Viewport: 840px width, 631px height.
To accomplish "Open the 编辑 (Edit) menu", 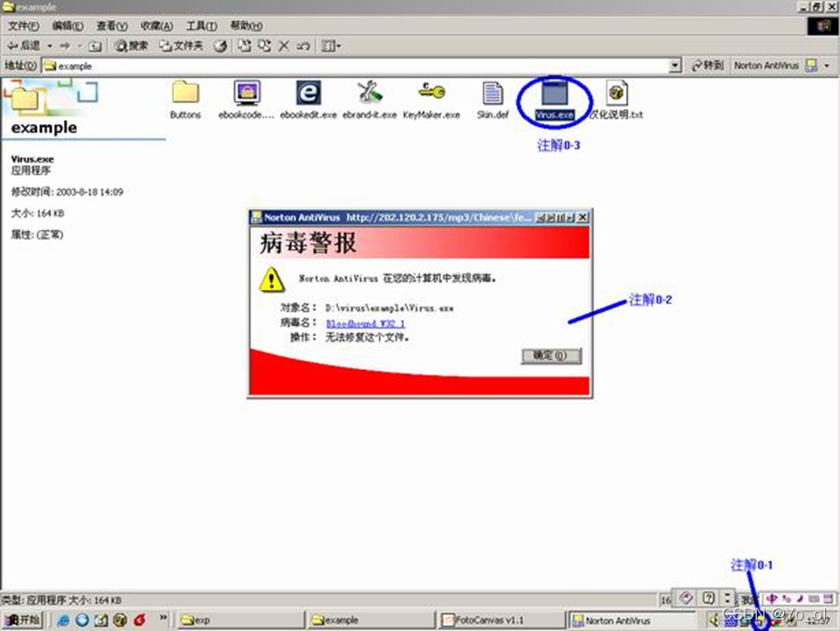I will coord(67,25).
